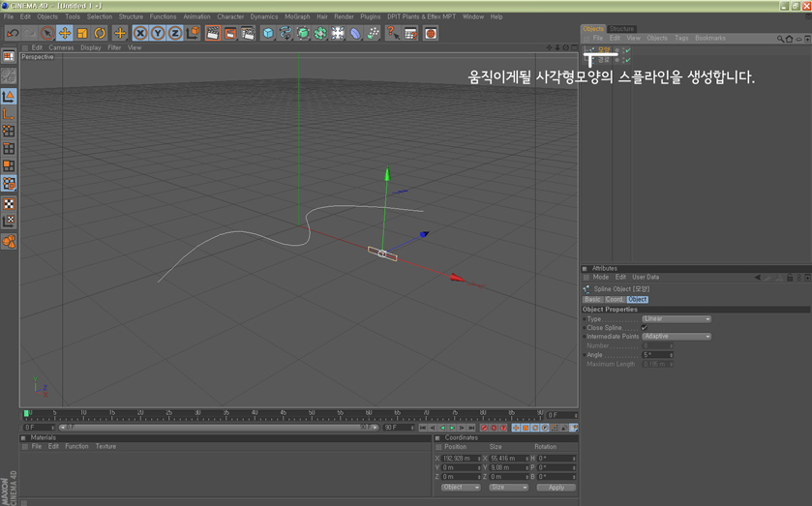This screenshot has width=812, height=506.
Task: Open the Tags menu in the Objects manager
Action: [x=681, y=39]
